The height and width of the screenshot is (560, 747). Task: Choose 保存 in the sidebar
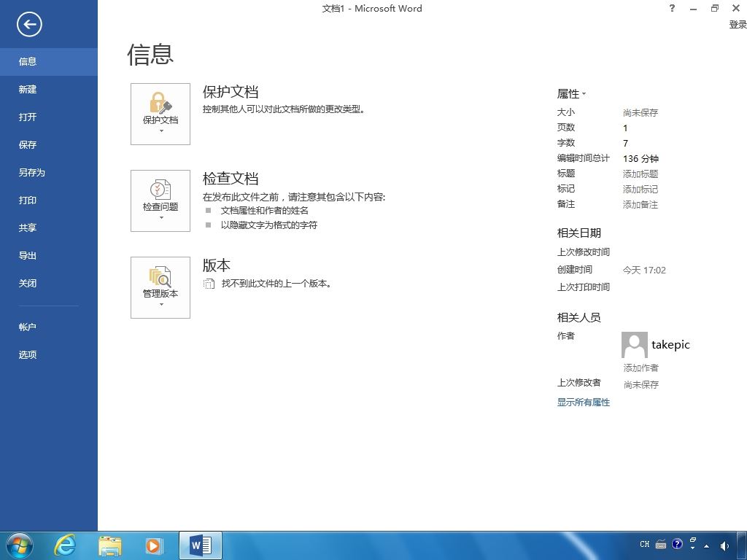click(x=49, y=145)
